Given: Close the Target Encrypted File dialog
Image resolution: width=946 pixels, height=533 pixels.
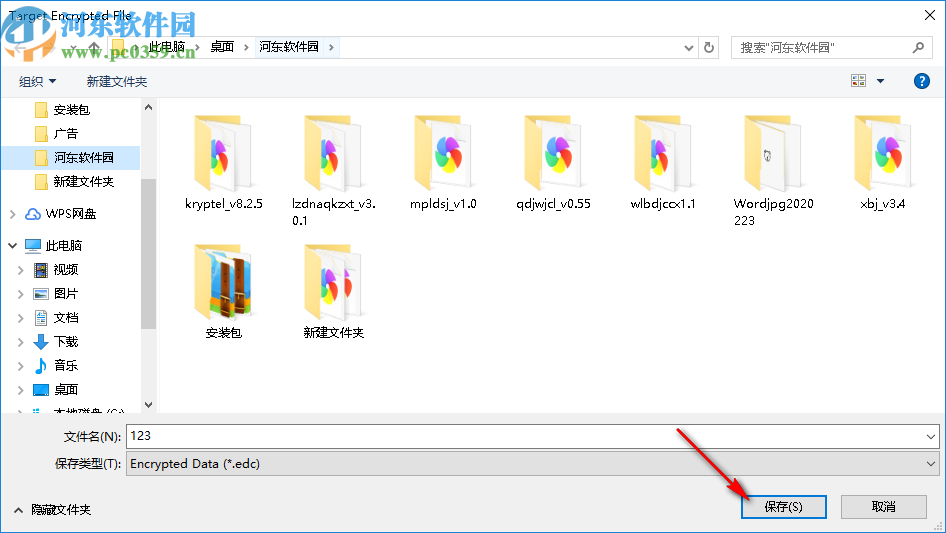Looking at the screenshot, I should [930, 15].
